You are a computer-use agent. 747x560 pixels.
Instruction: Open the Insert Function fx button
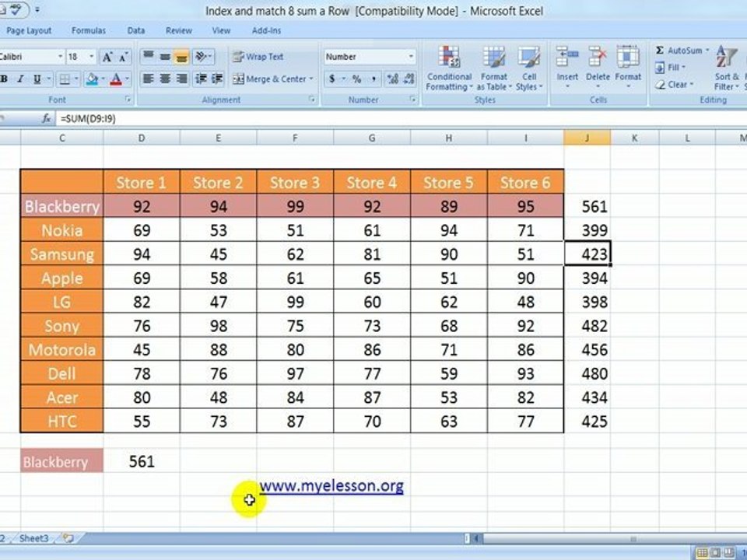pos(46,118)
